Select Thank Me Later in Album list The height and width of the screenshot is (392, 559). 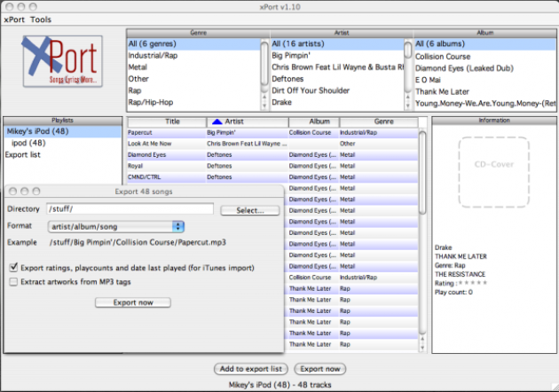484,92
